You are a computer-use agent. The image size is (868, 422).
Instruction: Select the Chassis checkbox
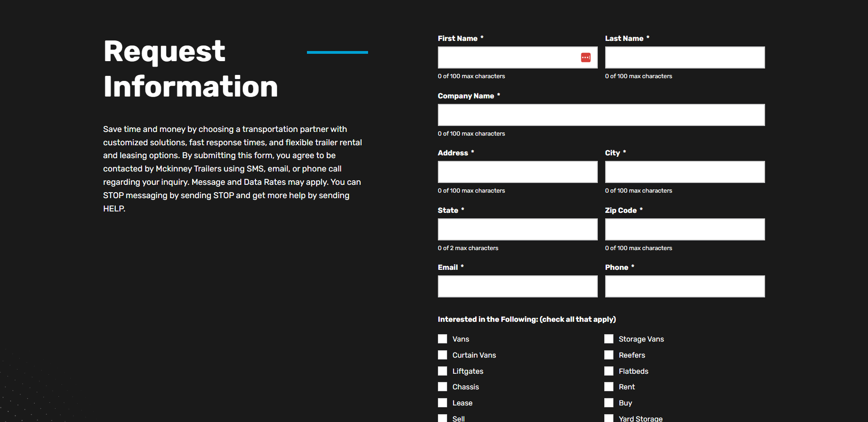click(443, 387)
